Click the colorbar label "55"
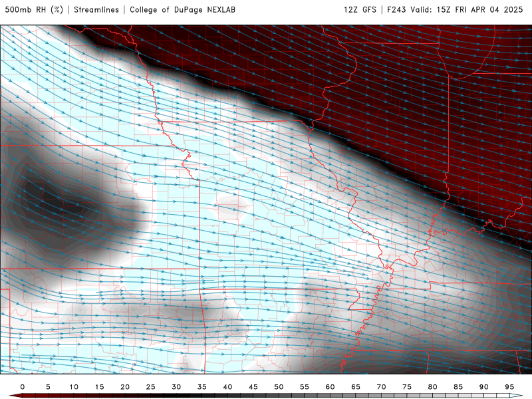 coord(305,387)
